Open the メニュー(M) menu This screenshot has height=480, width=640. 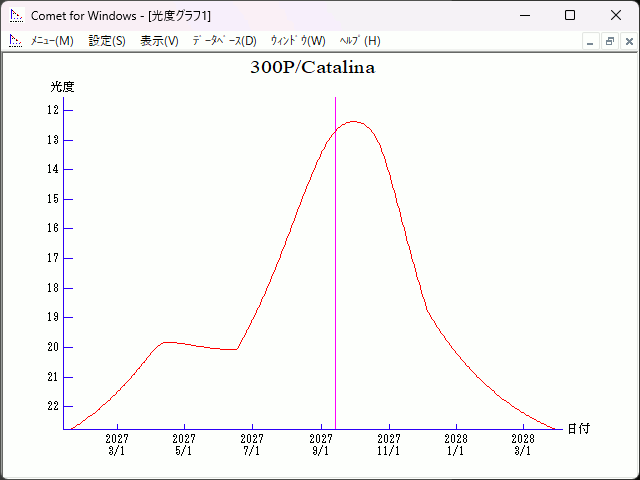[51, 41]
